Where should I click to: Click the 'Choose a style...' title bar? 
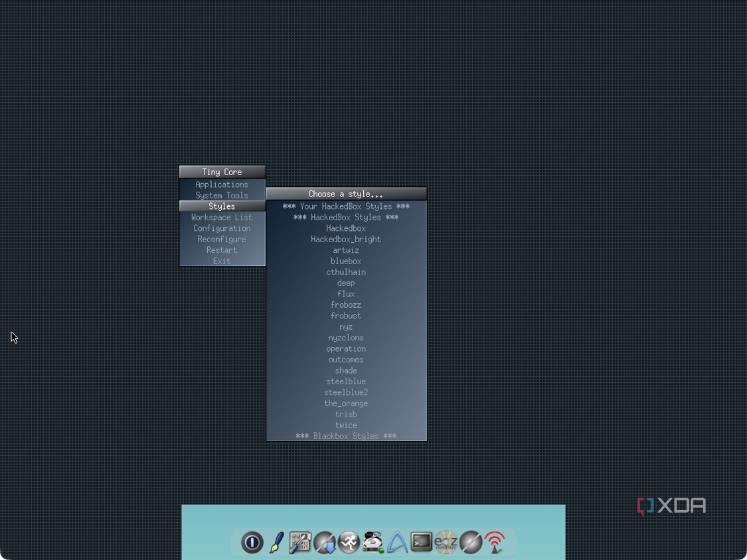coord(347,194)
